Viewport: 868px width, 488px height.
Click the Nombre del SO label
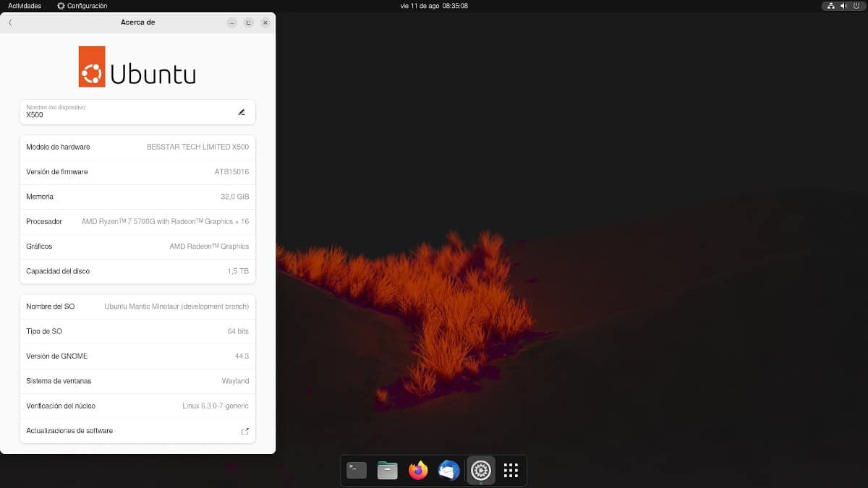[x=50, y=307]
